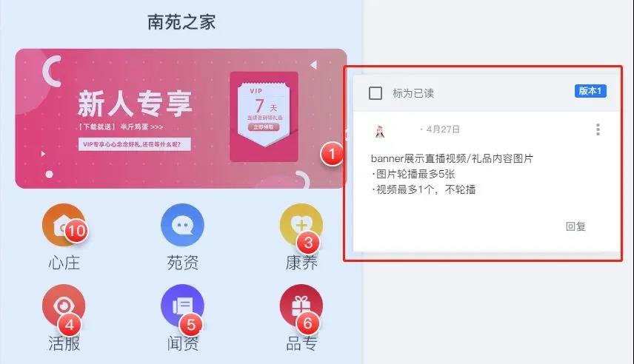Screen dimensions: 634x364
Task: Select annotation marker number 10
Action: pos(76,231)
